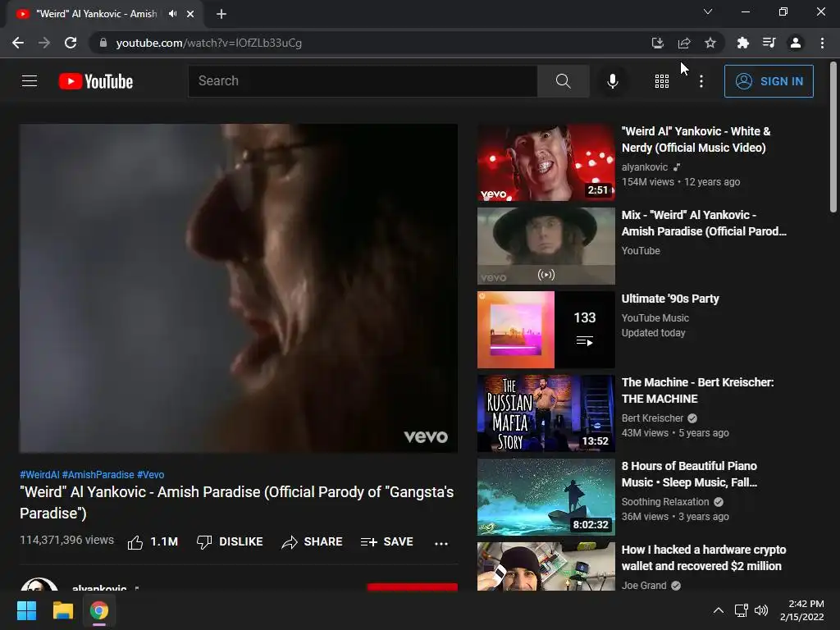View site info via lock icon
This screenshot has height=630, width=840.
click(103, 43)
